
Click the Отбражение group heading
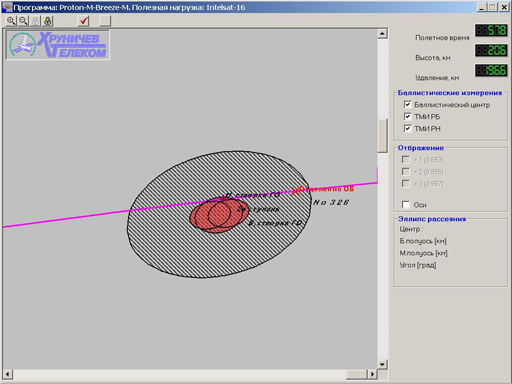421,148
